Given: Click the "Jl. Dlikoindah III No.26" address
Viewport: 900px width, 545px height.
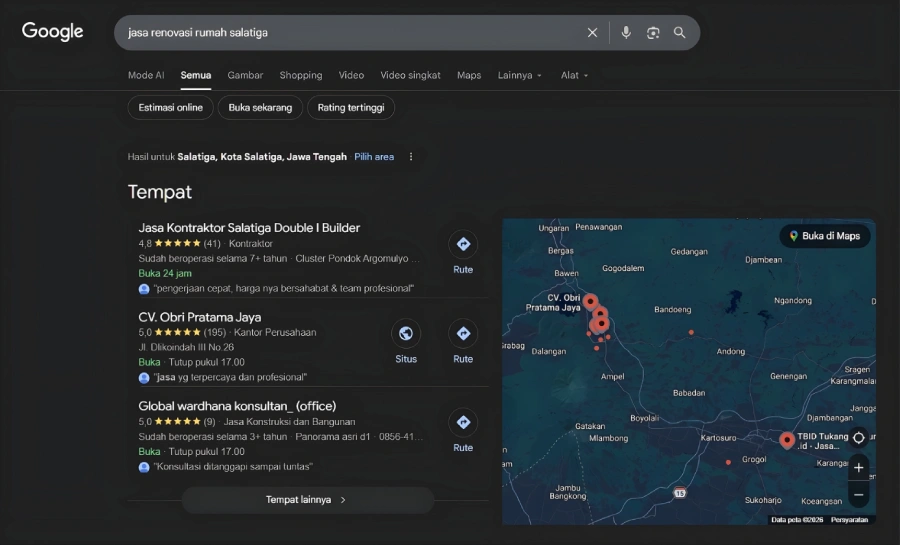Looking at the screenshot, I should click(186, 347).
